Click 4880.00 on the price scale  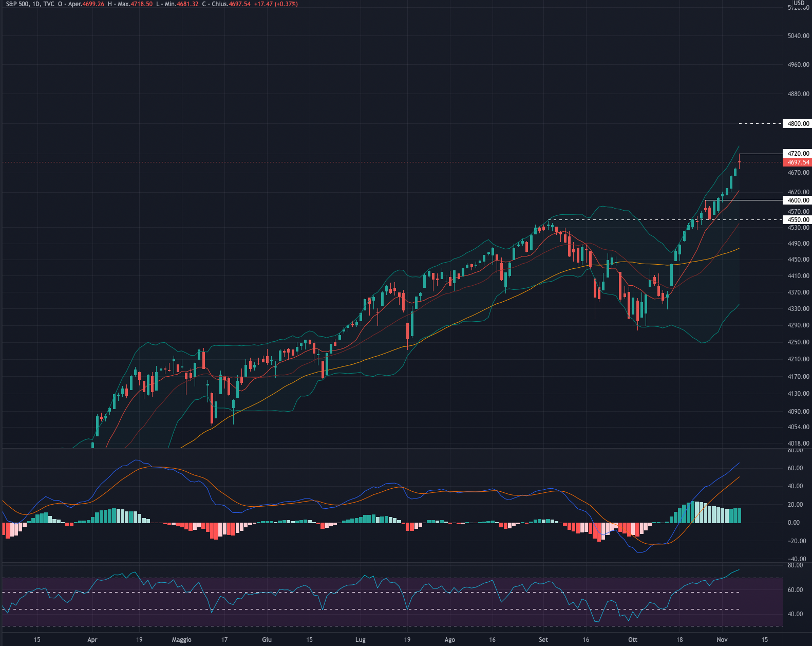(799, 94)
